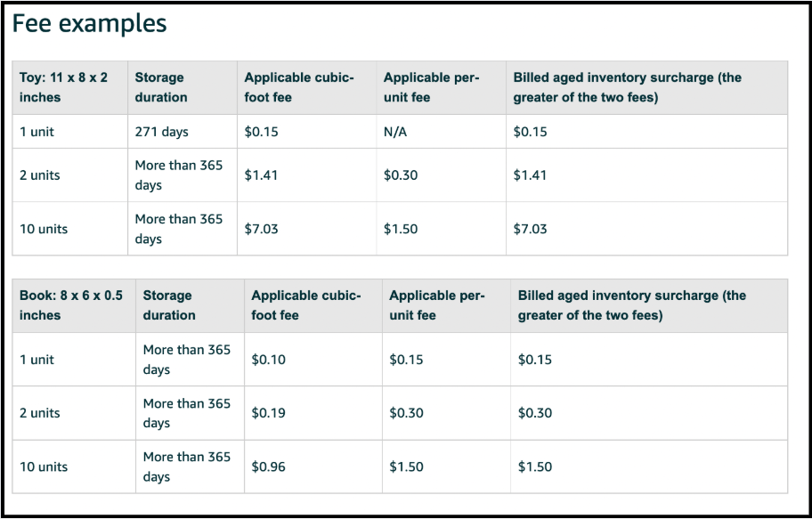Select the Toy: 11 x 8 x 2 inches header
Viewport: 812px width, 519px height.
64,87
